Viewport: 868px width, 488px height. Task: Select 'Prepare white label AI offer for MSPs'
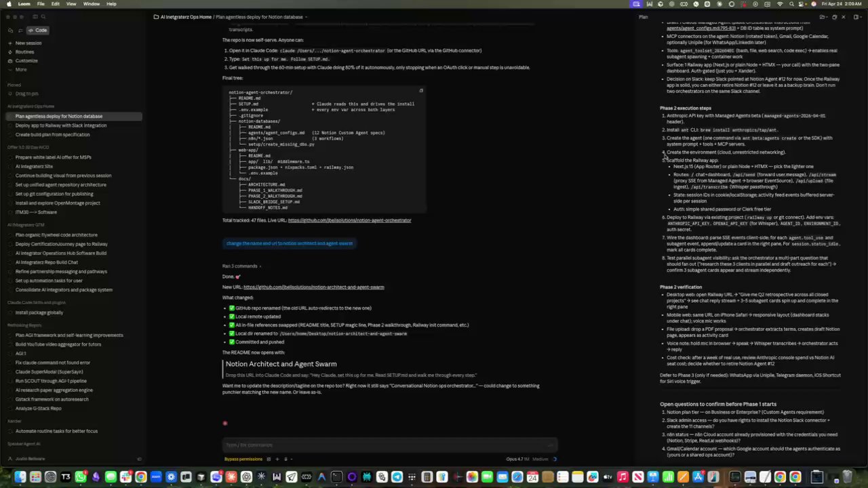click(54, 157)
